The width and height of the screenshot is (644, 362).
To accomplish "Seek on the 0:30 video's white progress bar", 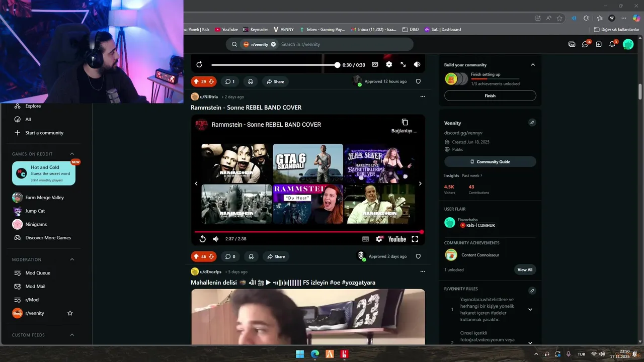I will 276,65.
